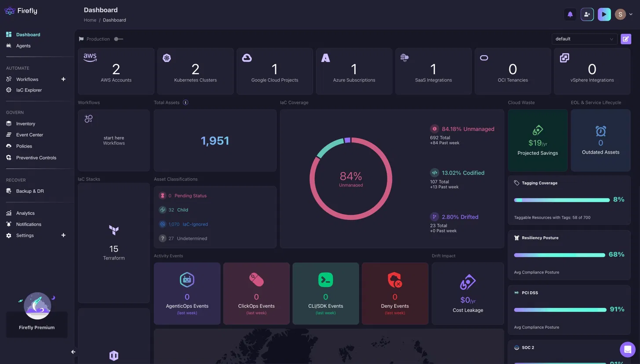Open the chat support bubble
Screen dimensions: 640x364
[x=627, y=350]
